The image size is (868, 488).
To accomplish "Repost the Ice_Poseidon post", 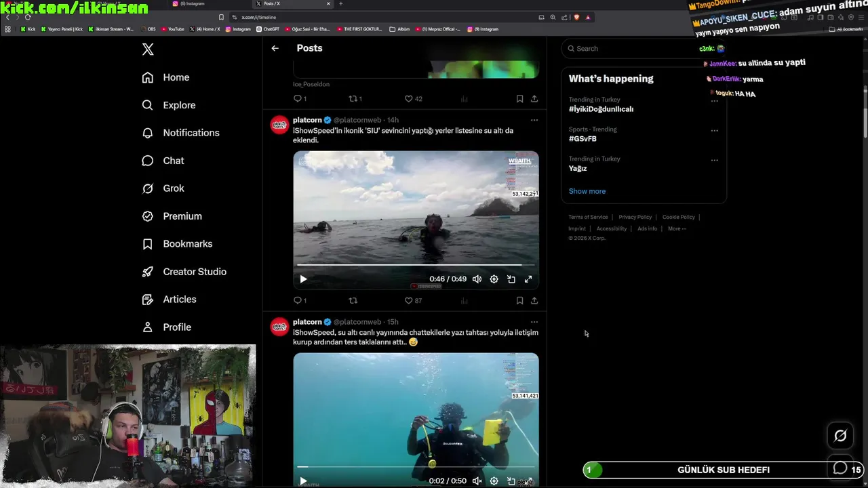I will pos(355,98).
